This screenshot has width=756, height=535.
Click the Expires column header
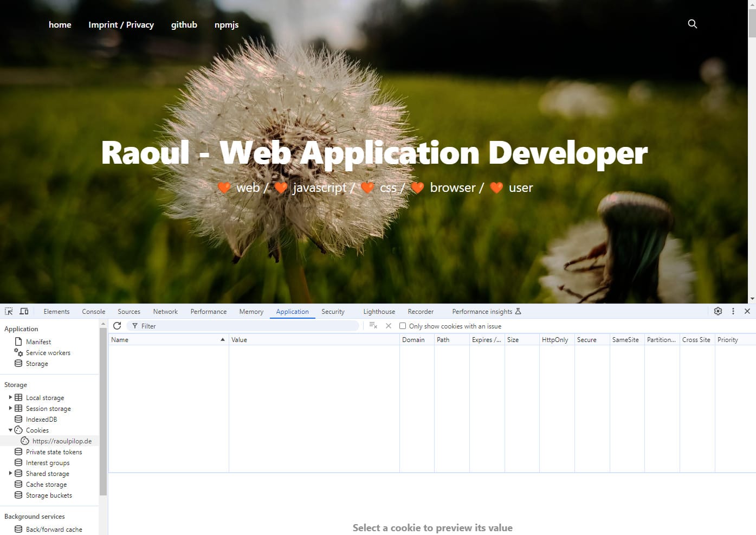[x=487, y=339]
